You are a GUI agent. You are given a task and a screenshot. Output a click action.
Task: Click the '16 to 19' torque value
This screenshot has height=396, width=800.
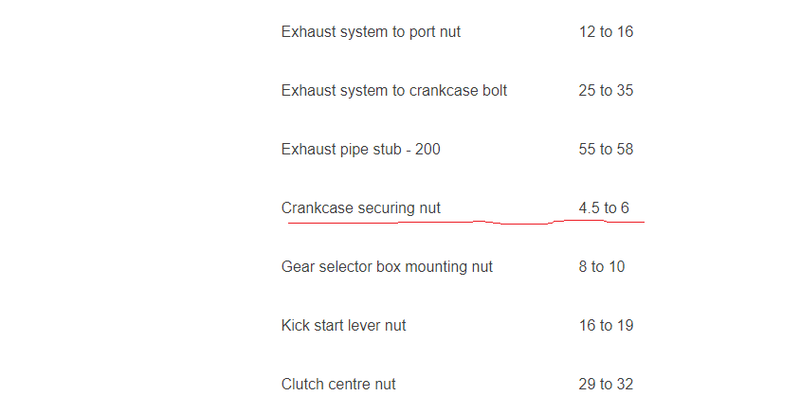(x=606, y=325)
